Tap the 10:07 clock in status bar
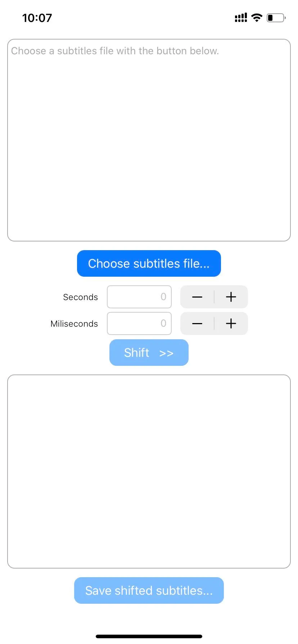The height and width of the screenshot is (644, 298). (37, 18)
